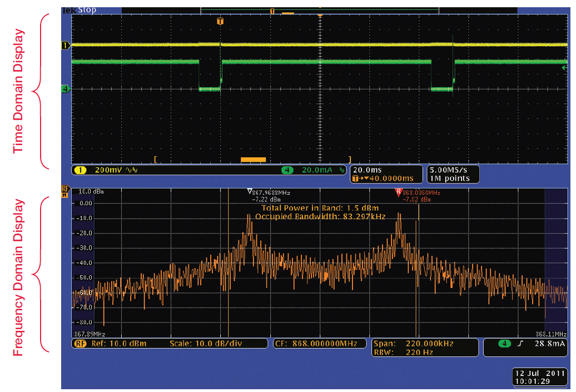Click the Span 220.000kHz readout
Screen dimensions: 576x392
click(x=413, y=344)
